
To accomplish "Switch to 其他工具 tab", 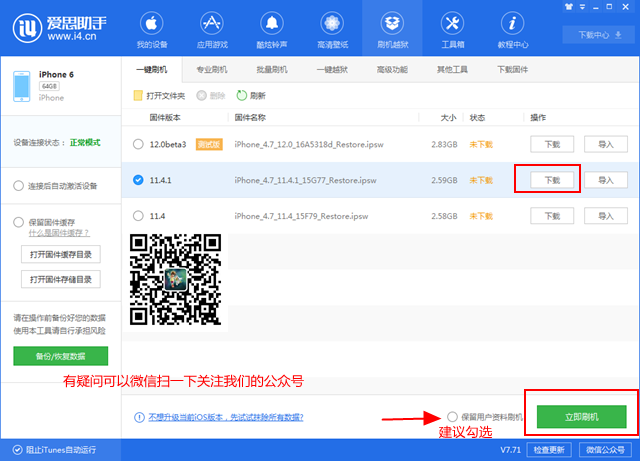I will [452, 70].
